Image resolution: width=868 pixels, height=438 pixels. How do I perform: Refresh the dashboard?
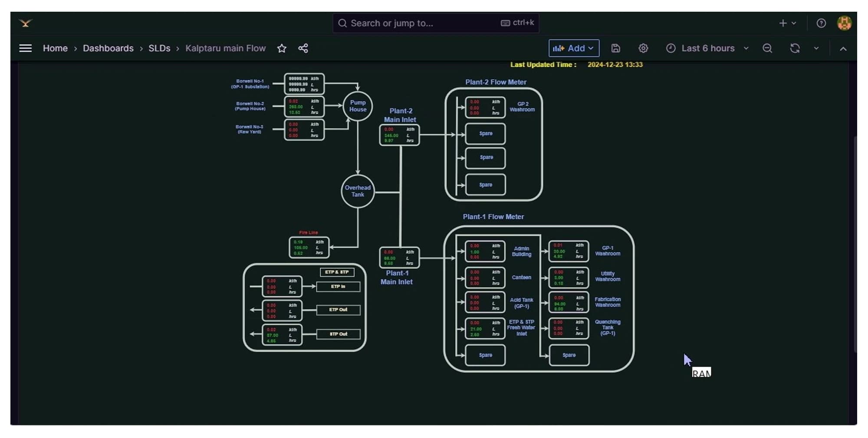tap(795, 48)
